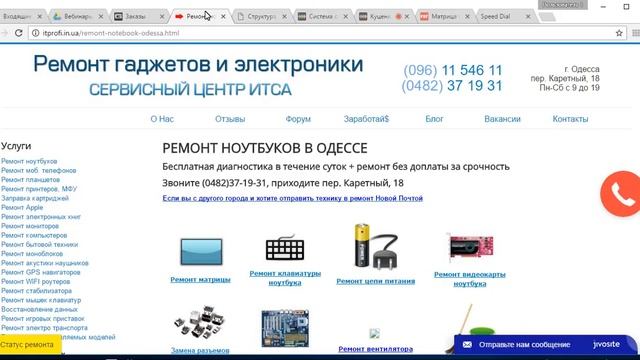Screen dimensions: 640x360
Task: Open the Отзывы menu item
Action: click(x=230, y=119)
